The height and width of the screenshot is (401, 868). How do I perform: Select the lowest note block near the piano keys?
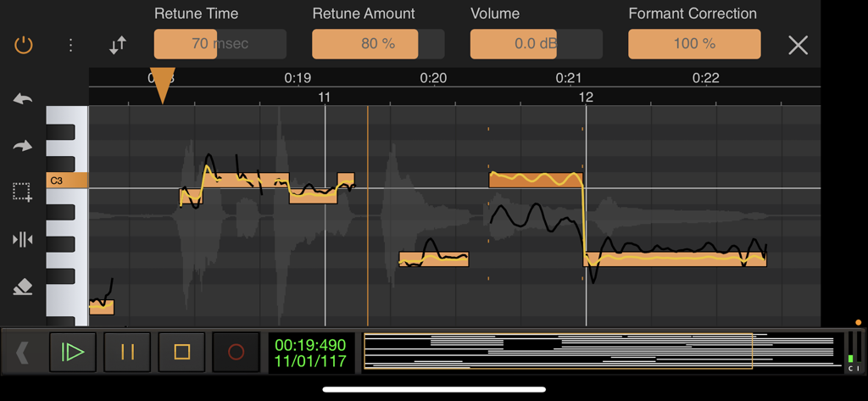click(102, 307)
